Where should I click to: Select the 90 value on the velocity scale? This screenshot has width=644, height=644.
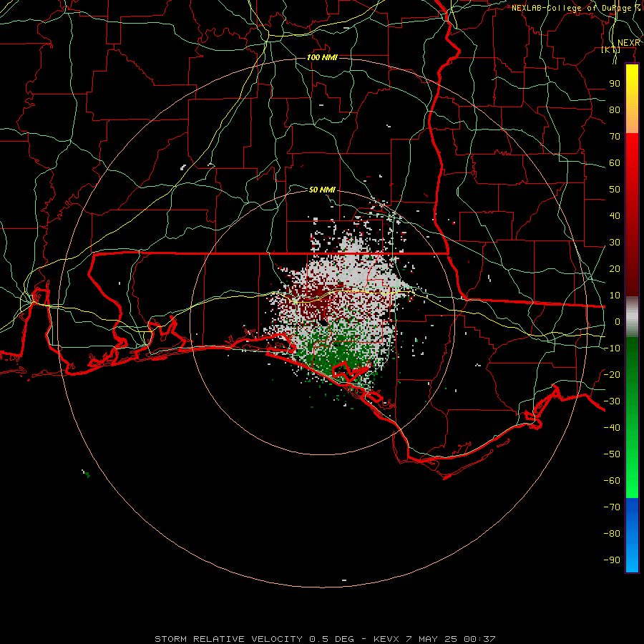[615, 84]
